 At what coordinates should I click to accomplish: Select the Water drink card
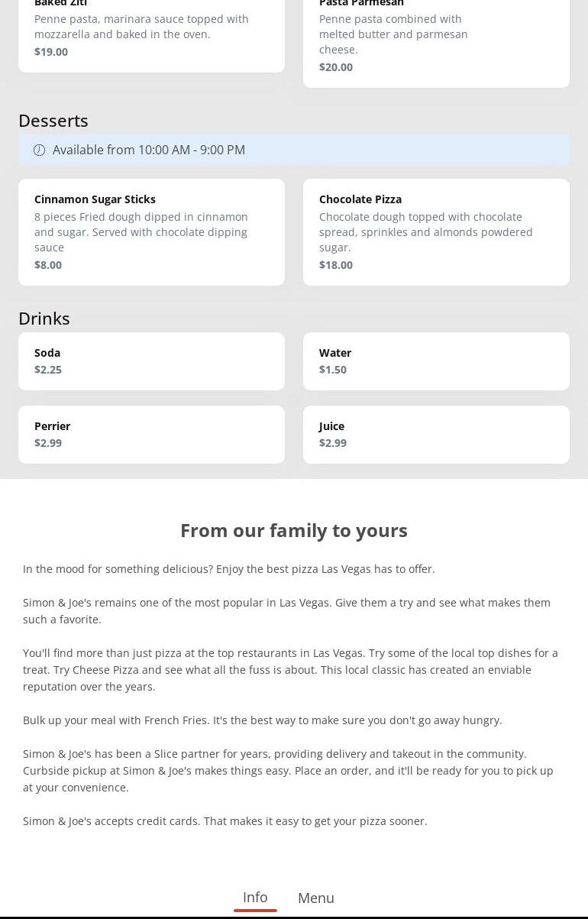[x=436, y=361]
